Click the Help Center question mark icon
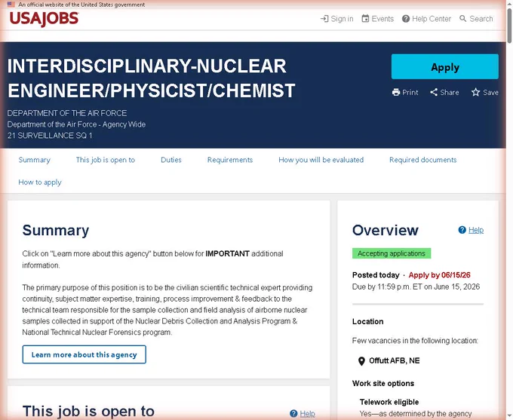 click(x=406, y=19)
